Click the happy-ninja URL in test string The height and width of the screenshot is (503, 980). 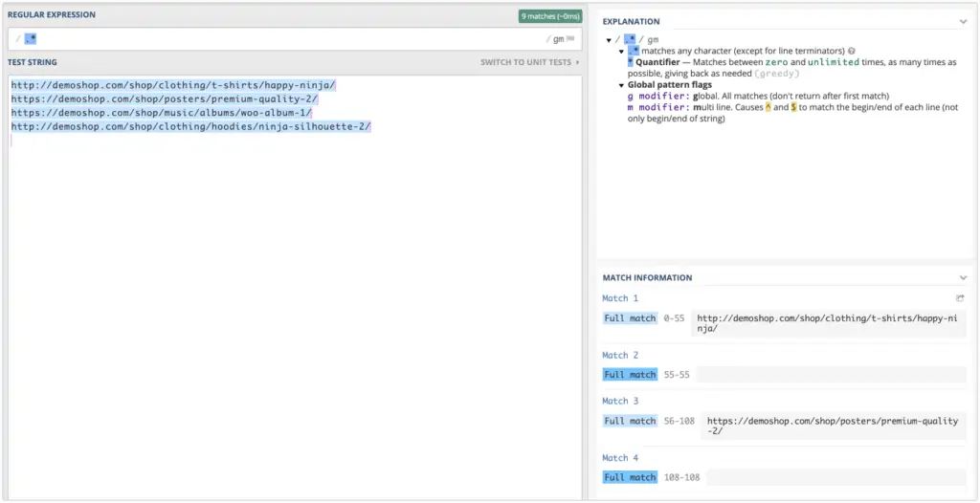(x=173, y=85)
